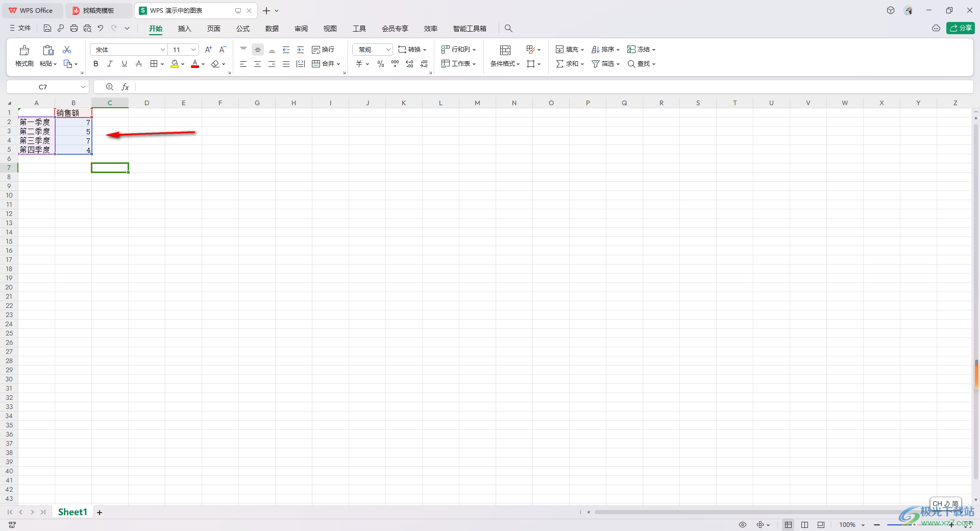The image size is (980, 531).
Task: Select the Sheet1 tab
Action: coord(72,512)
